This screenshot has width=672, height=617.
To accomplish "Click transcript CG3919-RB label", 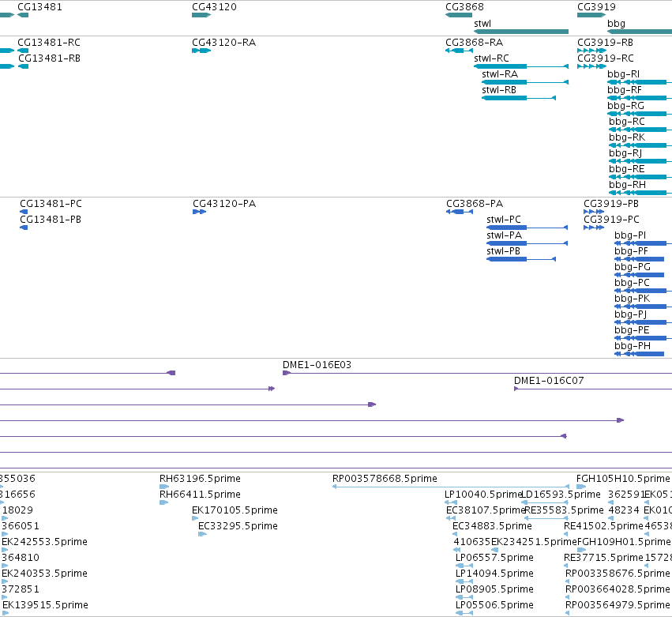I will coord(605,43).
